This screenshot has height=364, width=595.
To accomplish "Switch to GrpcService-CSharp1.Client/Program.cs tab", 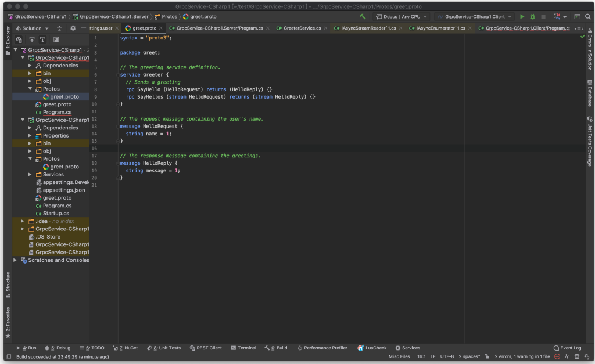I will pos(524,28).
